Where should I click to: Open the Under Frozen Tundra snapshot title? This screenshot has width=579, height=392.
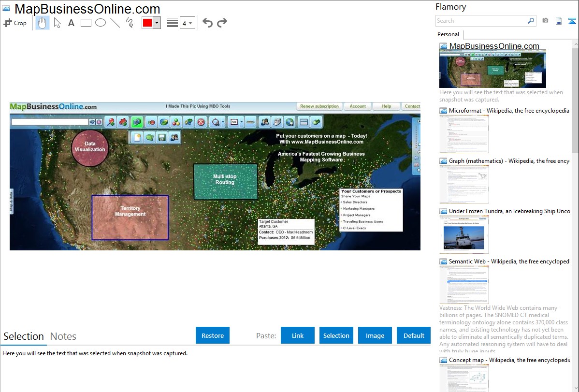509,211
